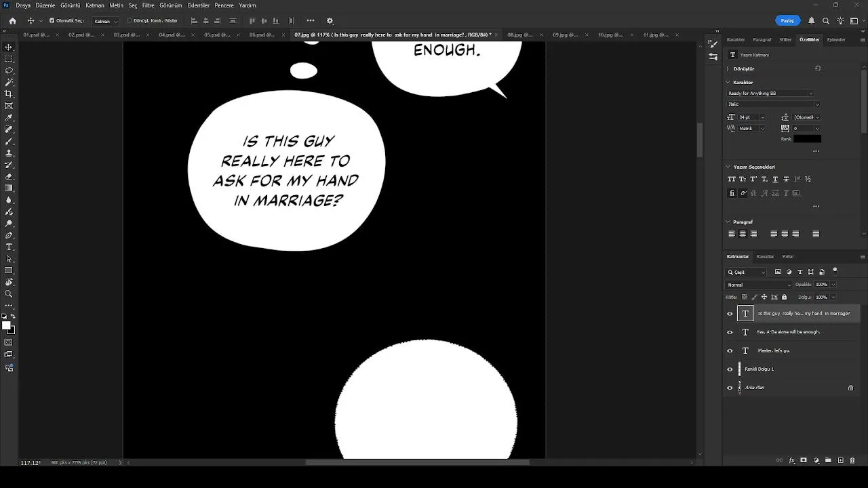
Task: Select the History Brush tool
Action: (x=9, y=165)
